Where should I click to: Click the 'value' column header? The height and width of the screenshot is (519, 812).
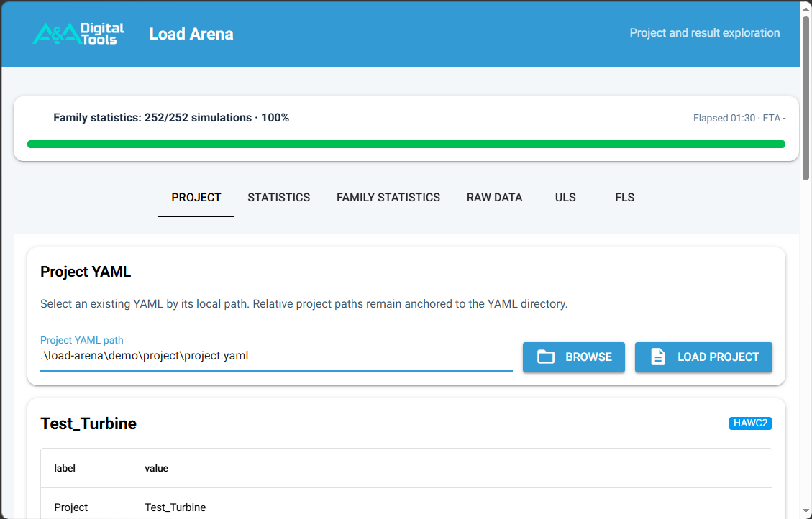[156, 468]
